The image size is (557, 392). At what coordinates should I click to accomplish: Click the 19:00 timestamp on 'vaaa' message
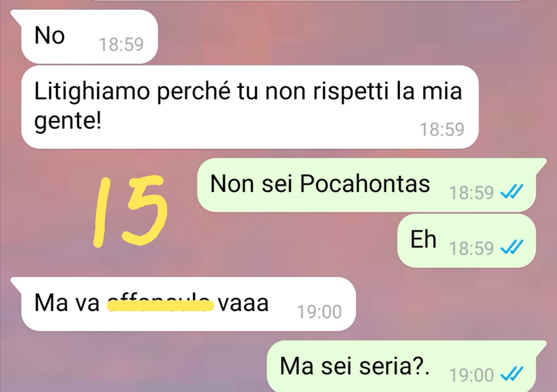pyautogui.click(x=319, y=312)
